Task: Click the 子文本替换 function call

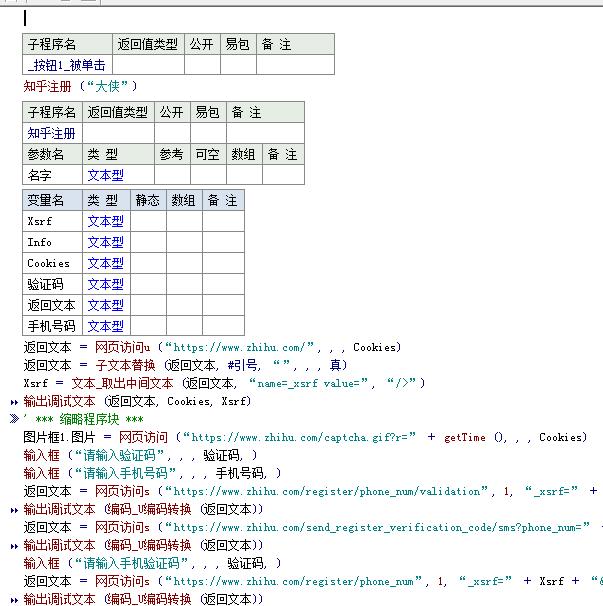Action: (x=125, y=365)
